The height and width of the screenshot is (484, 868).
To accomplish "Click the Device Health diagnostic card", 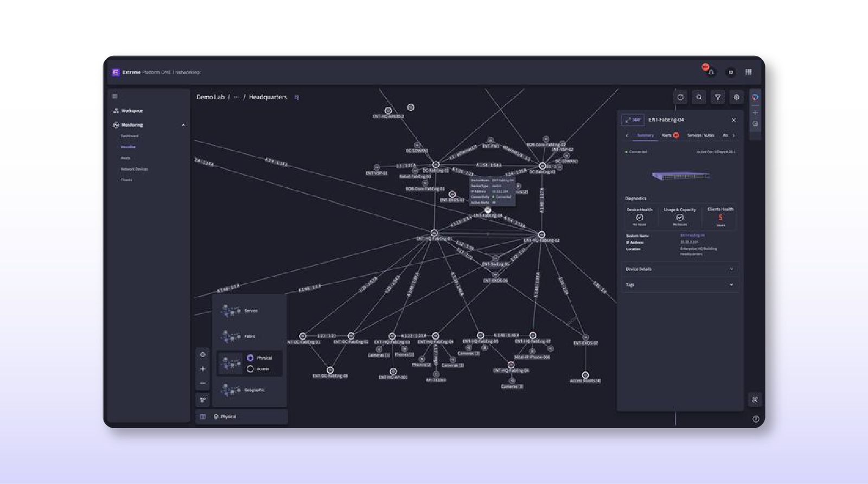I will point(640,216).
